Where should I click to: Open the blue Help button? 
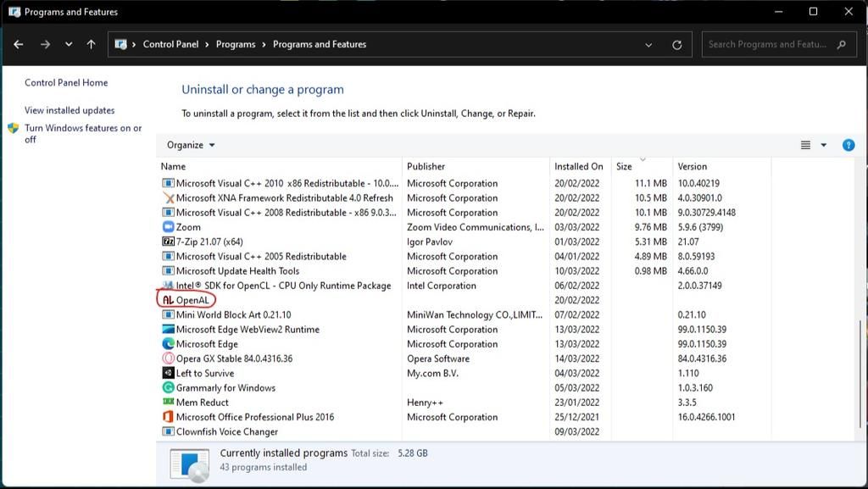click(848, 145)
